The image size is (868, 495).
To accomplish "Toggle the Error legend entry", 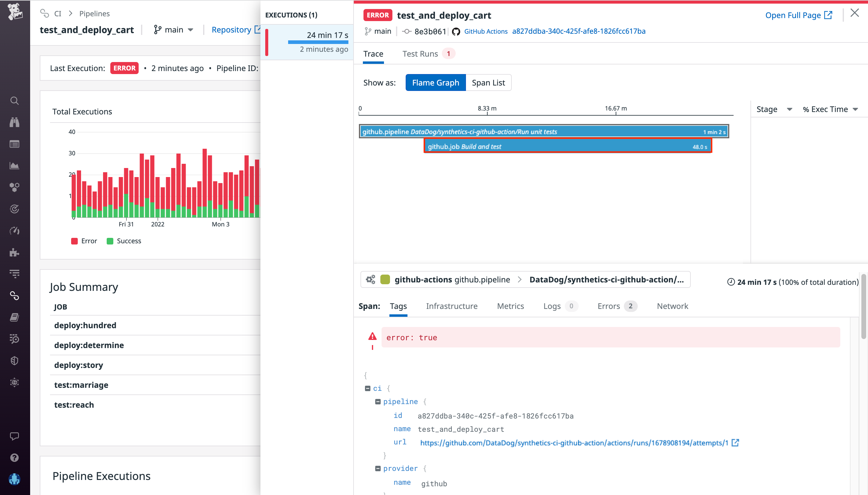I will coord(84,241).
